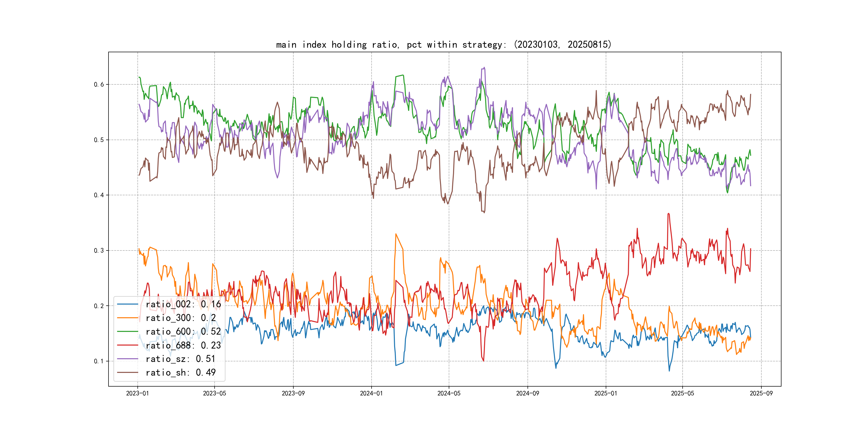The height and width of the screenshot is (434, 868).
Task: Click the purple ratio_sz legend line swatch
Action: click(128, 359)
